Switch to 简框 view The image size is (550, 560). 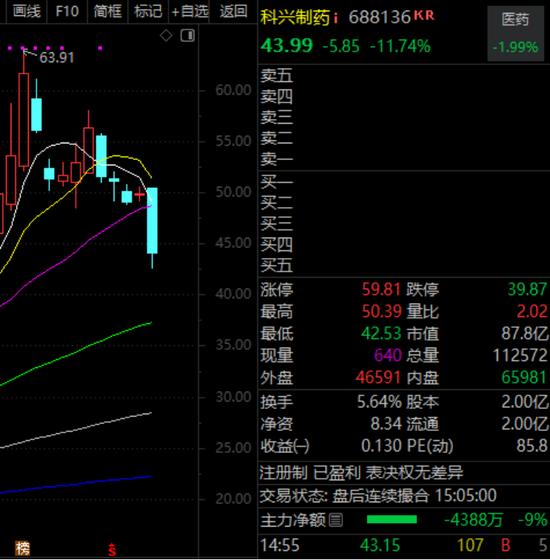click(108, 11)
